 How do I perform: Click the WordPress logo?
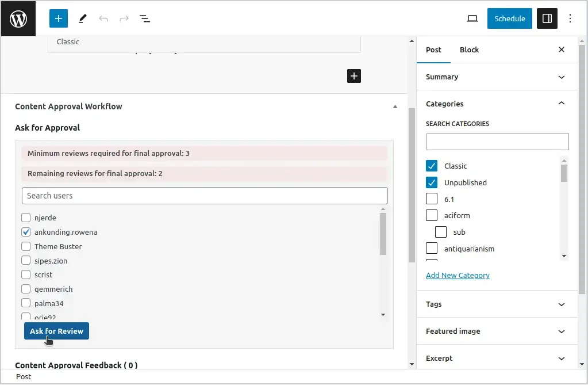[x=18, y=18]
